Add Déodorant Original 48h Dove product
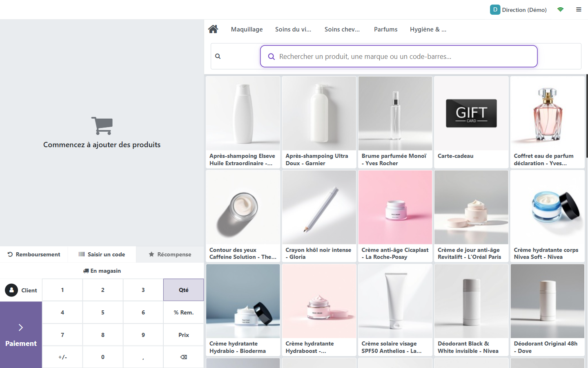 click(548, 310)
